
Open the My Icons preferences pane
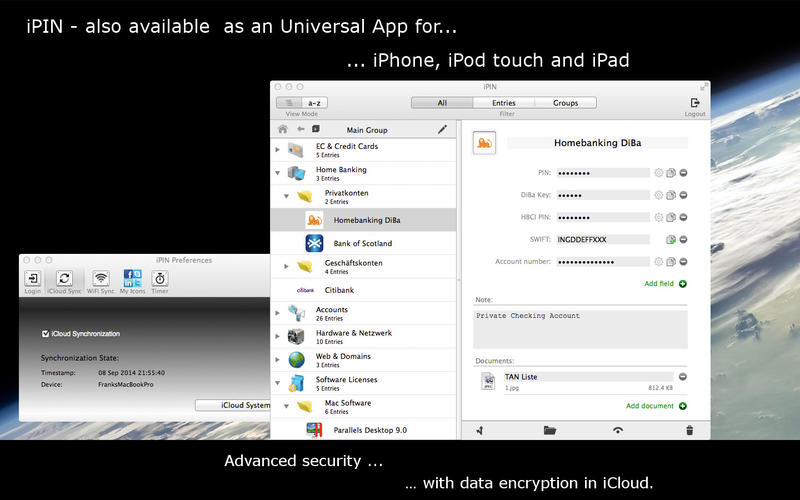coord(131,280)
